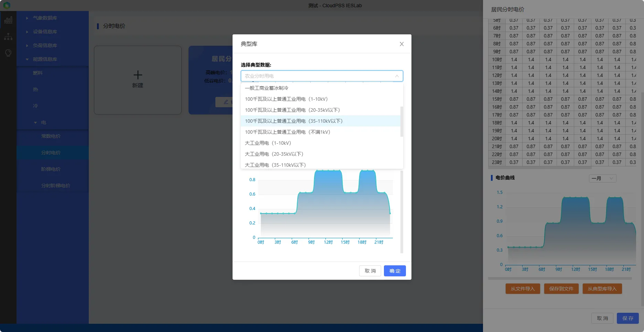Select 燃料 in the sidebar
The image size is (644, 332).
tap(37, 73)
